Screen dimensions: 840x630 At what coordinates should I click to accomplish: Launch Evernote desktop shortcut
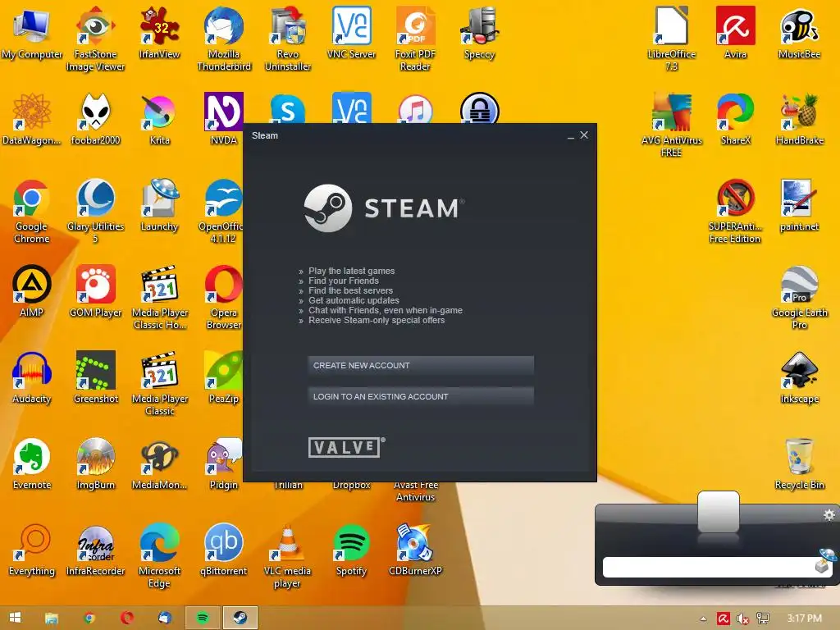[x=32, y=464]
